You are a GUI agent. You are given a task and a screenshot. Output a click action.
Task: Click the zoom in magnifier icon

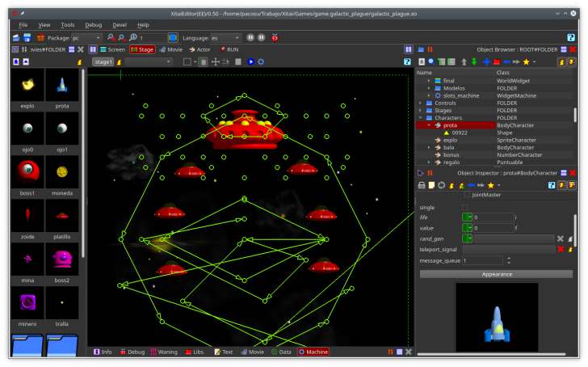coord(111,37)
